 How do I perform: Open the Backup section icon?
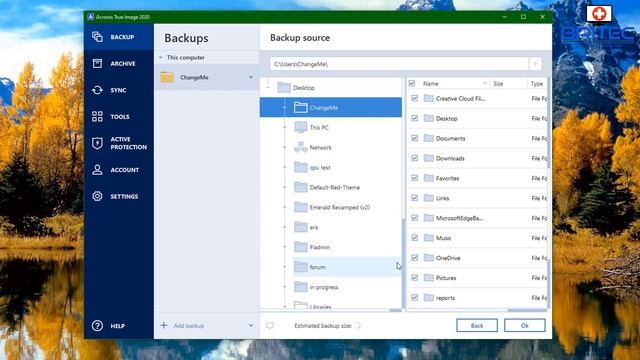click(x=97, y=37)
